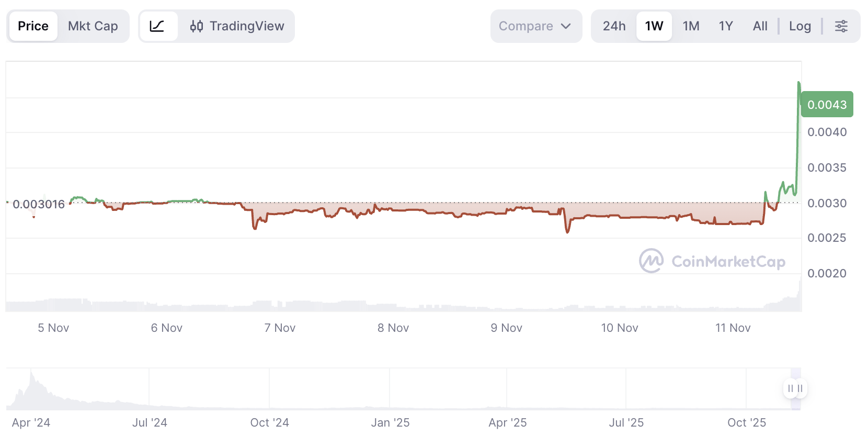Screen dimensions: 868x447
Task: Click the CoinMarketCap watermark logo
Action: point(712,261)
